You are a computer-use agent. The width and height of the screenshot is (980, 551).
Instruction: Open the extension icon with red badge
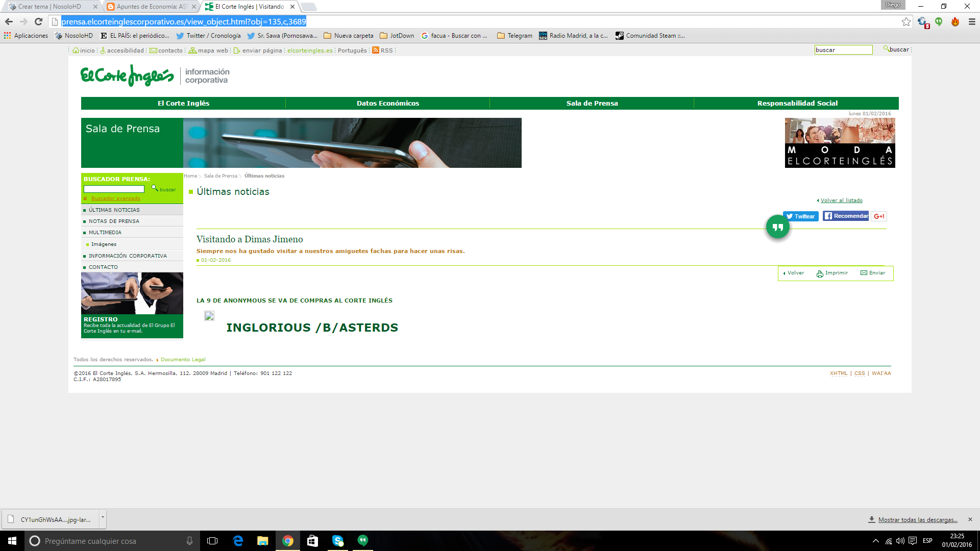pos(923,22)
